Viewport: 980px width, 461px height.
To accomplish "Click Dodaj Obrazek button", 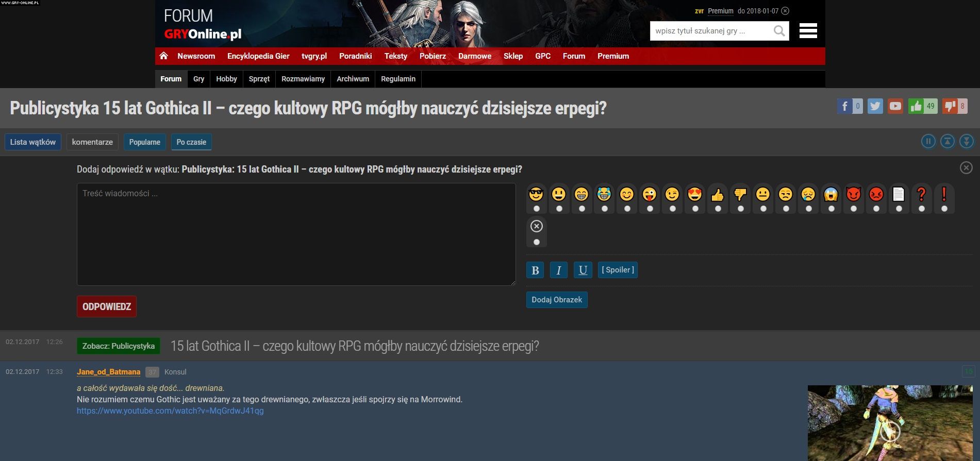I will point(557,300).
